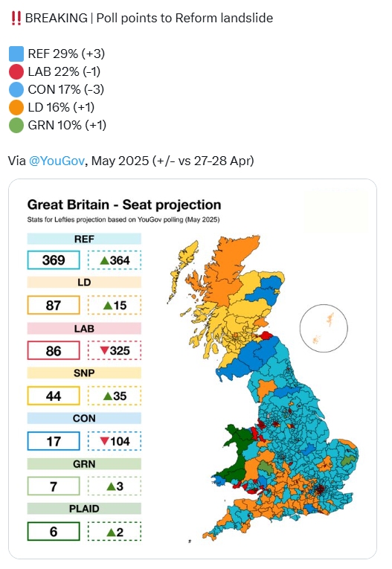The width and height of the screenshot is (392, 569).
Task: Click the LAB header label bar
Action: (x=84, y=329)
